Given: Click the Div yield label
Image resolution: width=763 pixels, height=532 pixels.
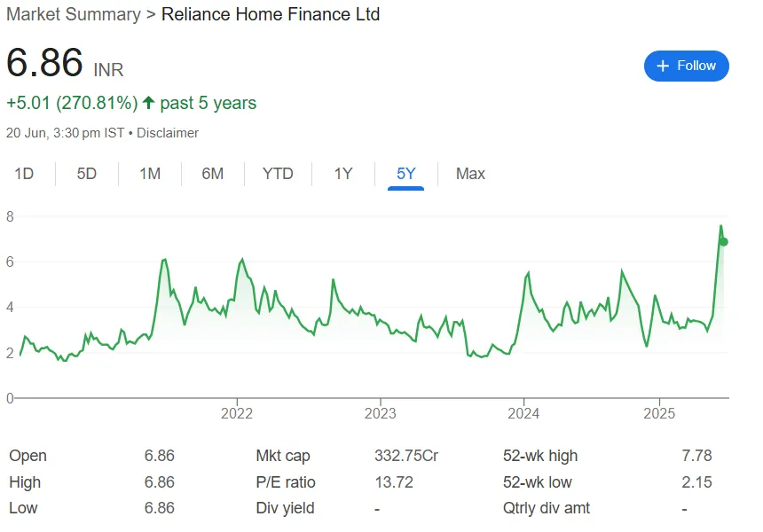Looking at the screenshot, I should pyautogui.click(x=285, y=508).
